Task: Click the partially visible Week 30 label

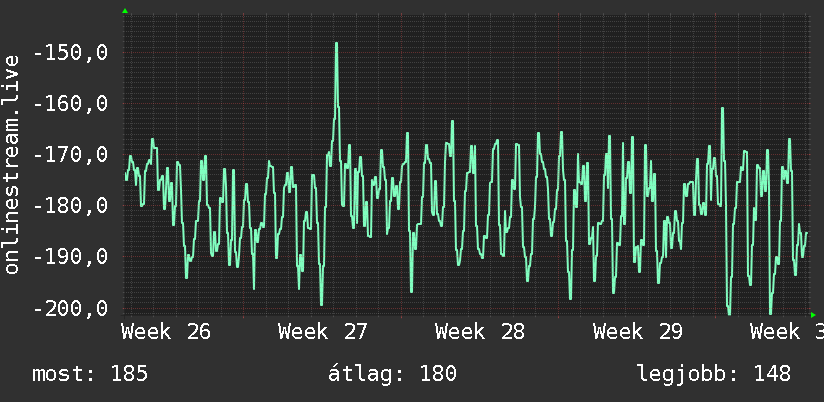Action: (787, 332)
